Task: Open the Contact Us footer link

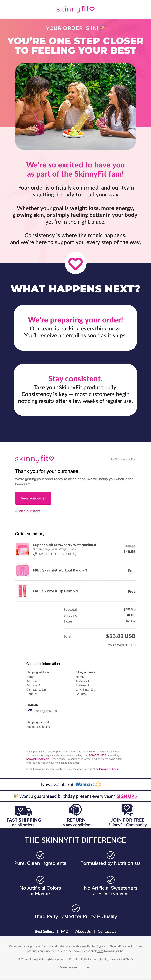Action: tap(107, 931)
